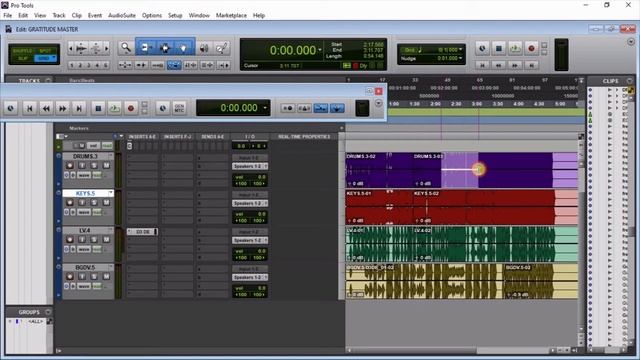Click the highlighted blue button under the Selector tool
Image resolution: width=640 pixels, height=360 pixels.
click(x=174, y=65)
